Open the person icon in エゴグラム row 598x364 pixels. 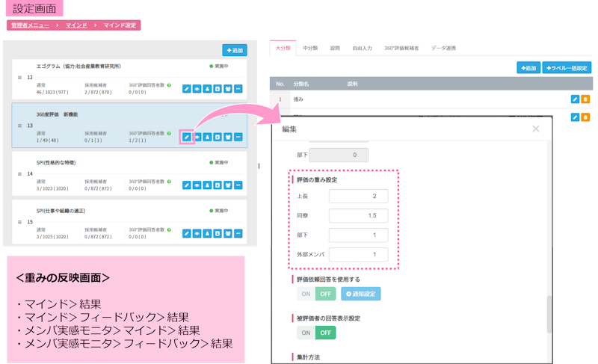pyautogui.click(x=207, y=89)
